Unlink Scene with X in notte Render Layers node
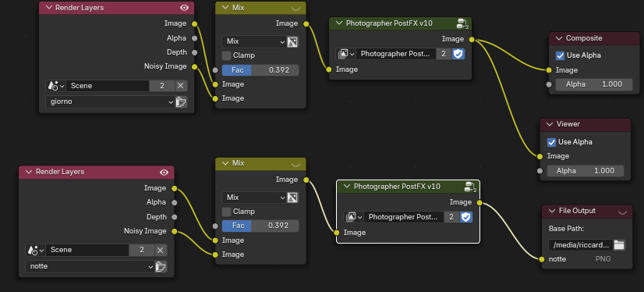 (160, 250)
